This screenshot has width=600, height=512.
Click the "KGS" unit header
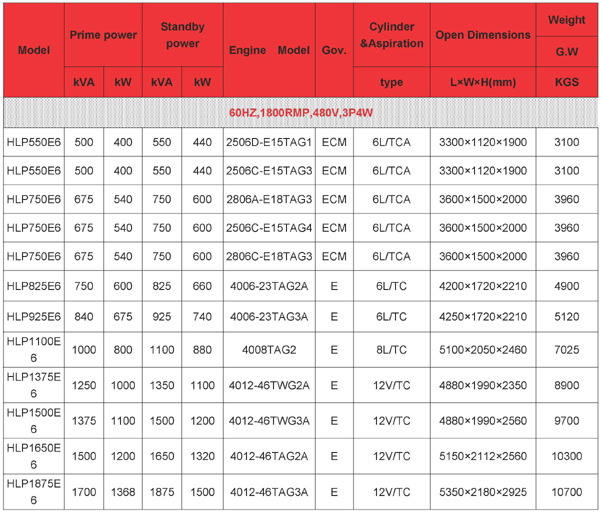566,82
